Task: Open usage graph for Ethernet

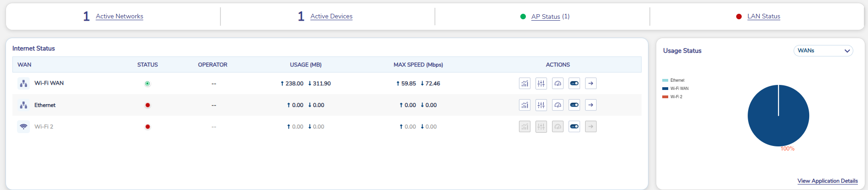Action: pyautogui.click(x=524, y=105)
